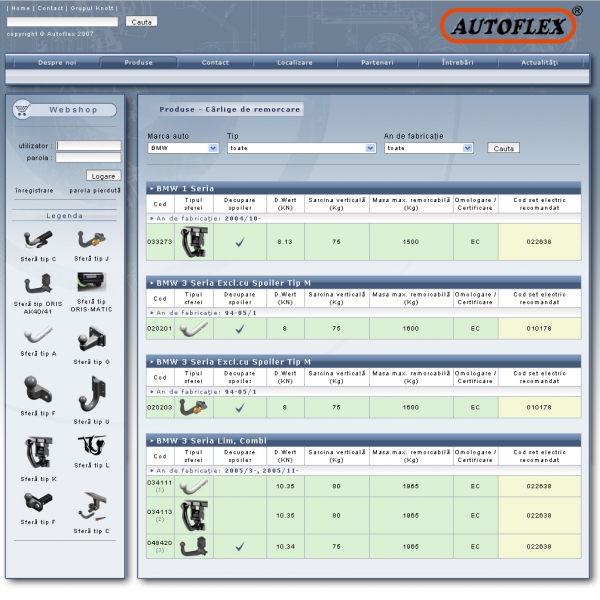Click the parola pierdută link
The height and width of the screenshot is (600, 600).
[95, 191]
